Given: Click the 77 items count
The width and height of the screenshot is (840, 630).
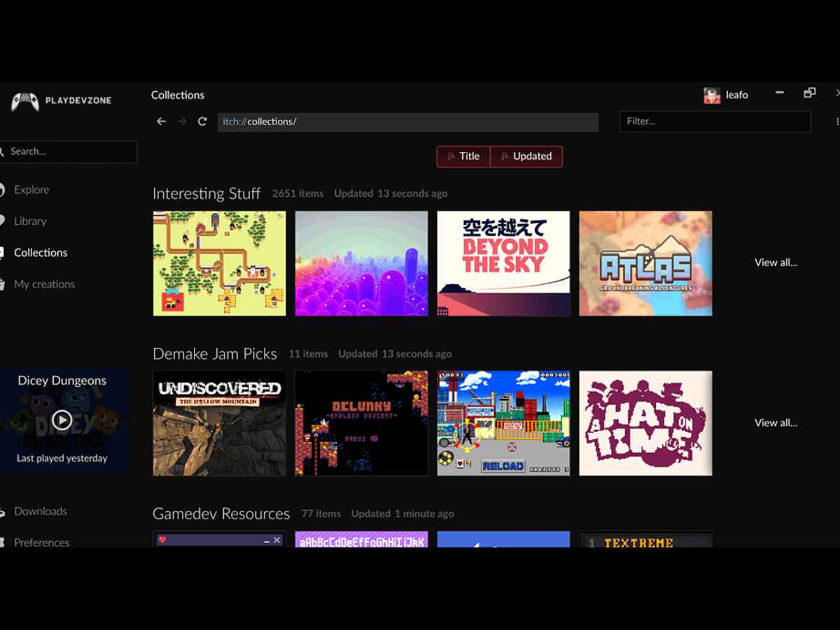Looking at the screenshot, I should (321, 514).
